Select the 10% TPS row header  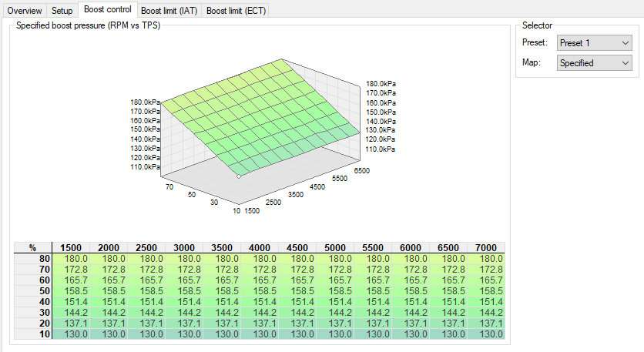click(x=33, y=334)
